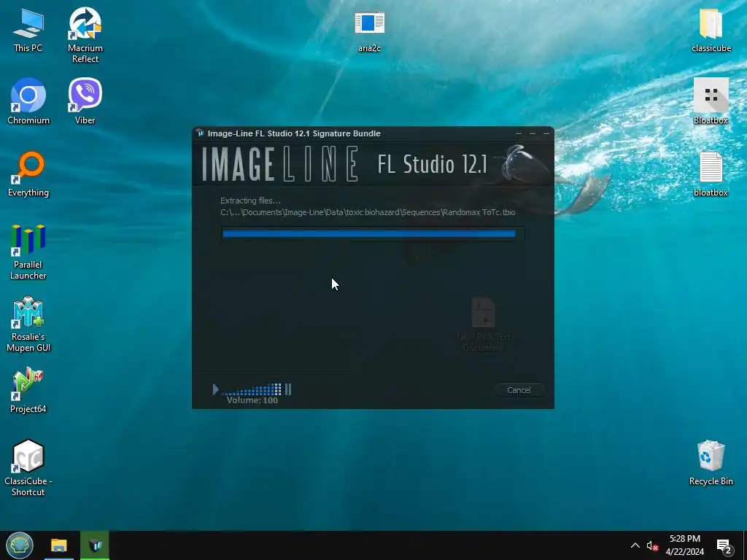Open Rosalie's Mupen GUI shortcut
Image resolution: width=747 pixels, height=560 pixels.
point(28,324)
